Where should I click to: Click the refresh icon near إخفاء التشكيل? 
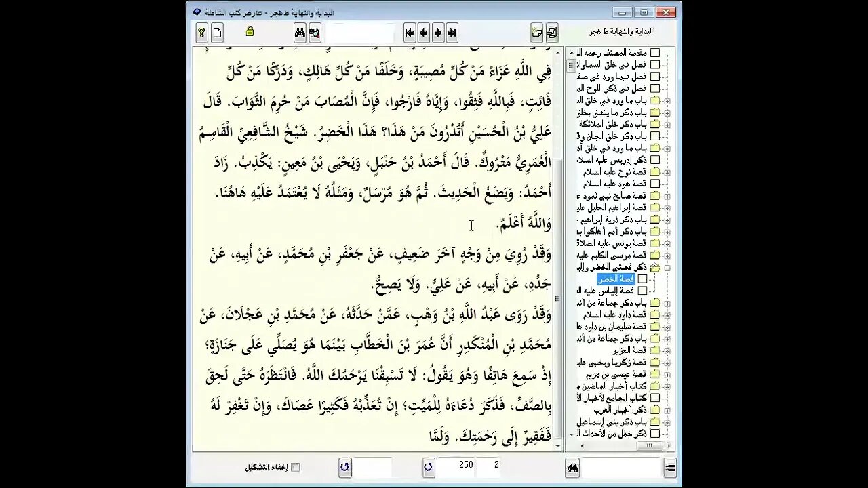click(x=344, y=467)
